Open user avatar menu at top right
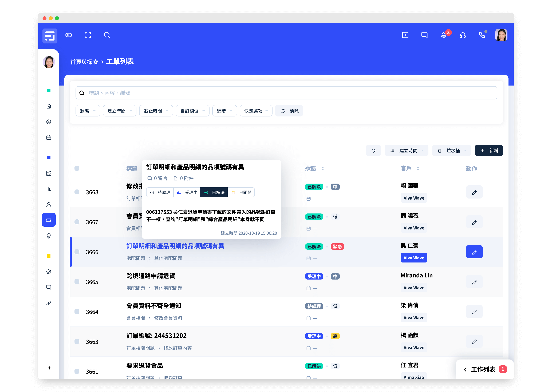Screen dimensions: 552x392 [501, 35]
